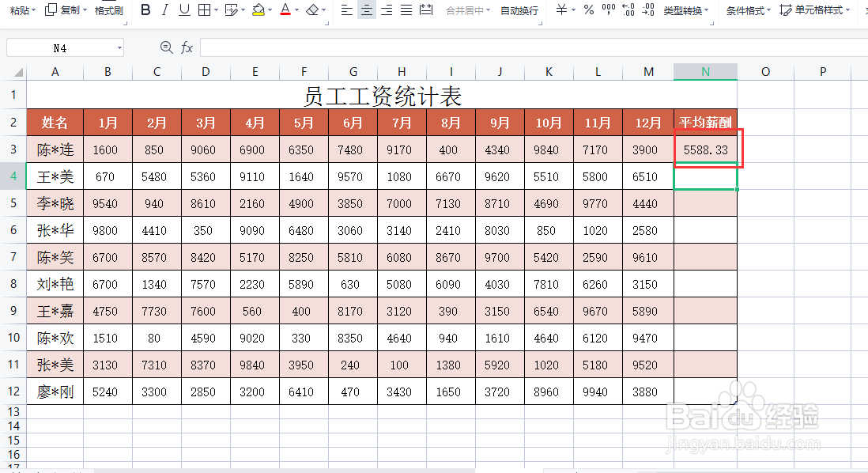Toggle underline formatting

[184, 10]
